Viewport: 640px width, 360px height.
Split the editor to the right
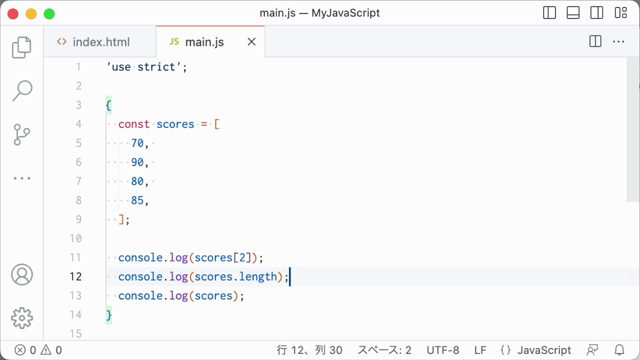click(596, 41)
